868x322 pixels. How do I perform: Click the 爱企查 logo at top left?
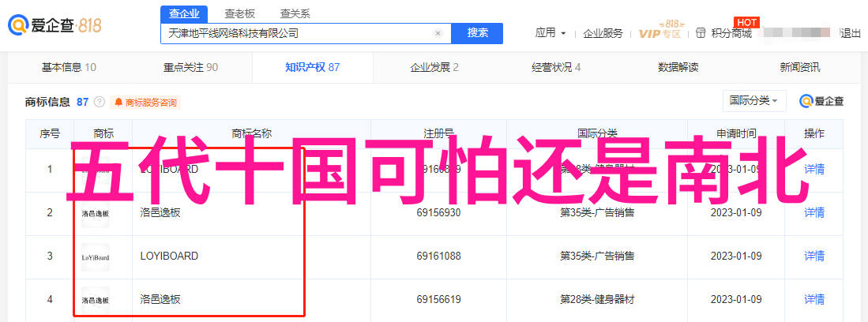tap(54, 25)
